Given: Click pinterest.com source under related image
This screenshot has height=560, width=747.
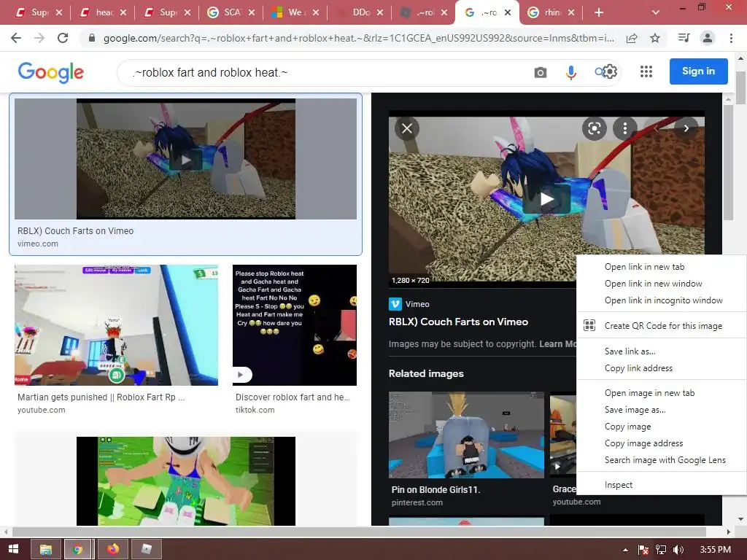Looking at the screenshot, I should point(417,502).
